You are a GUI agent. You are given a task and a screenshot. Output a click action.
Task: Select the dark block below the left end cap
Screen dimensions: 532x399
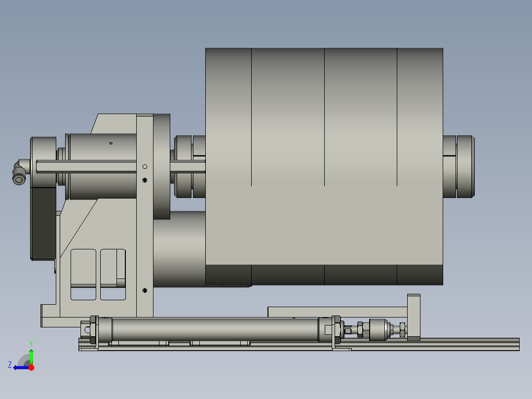tap(43, 223)
